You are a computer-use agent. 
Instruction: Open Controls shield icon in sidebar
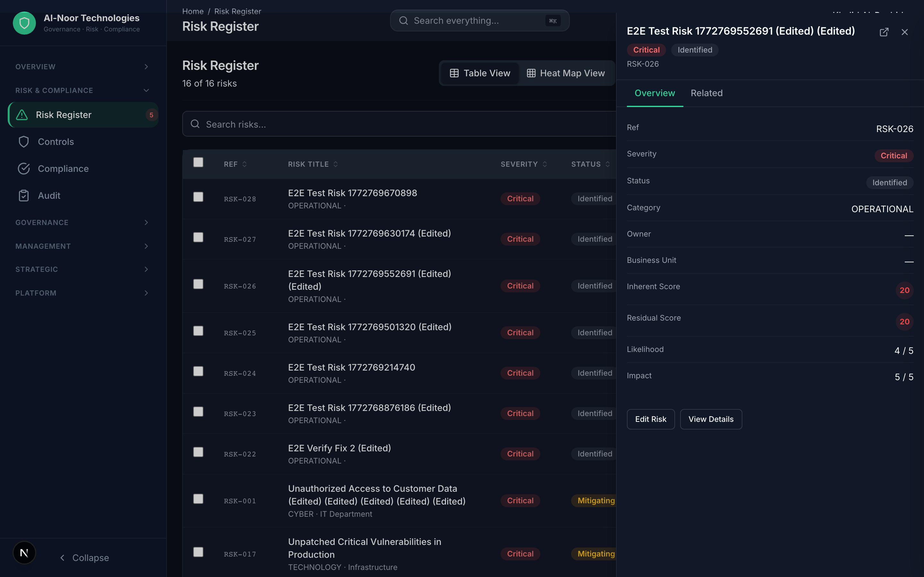(24, 142)
